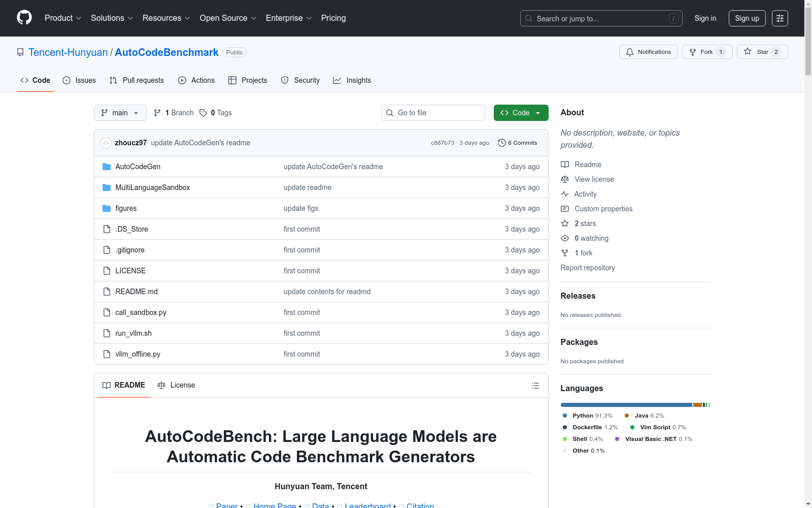The image size is (812, 508).
Task: Open the command palette icon button
Action: [x=780, y=18]
